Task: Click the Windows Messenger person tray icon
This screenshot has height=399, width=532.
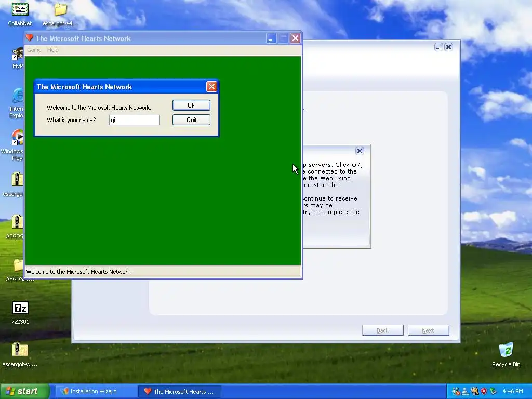Action: tap(465, 392)
